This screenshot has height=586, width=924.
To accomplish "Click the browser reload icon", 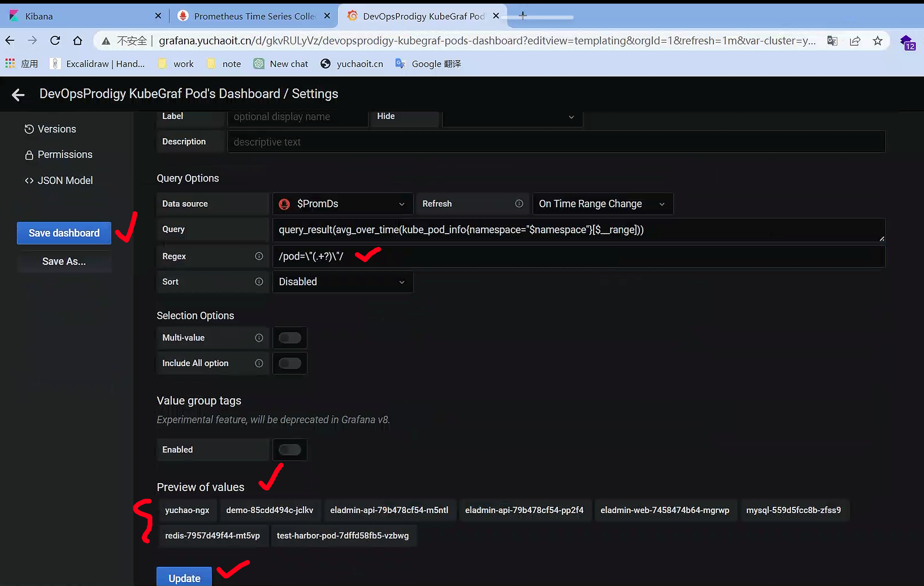I will click(55, 40).
